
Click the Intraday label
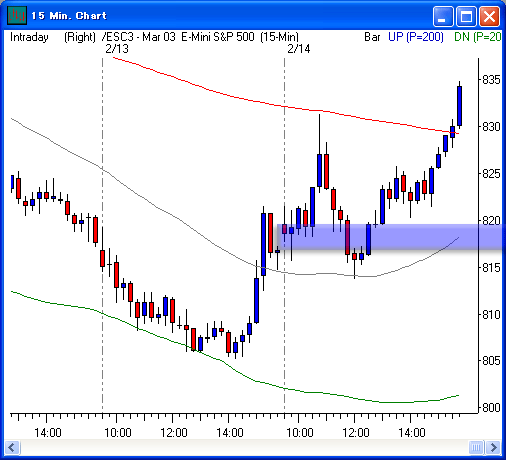coord(29,37)
